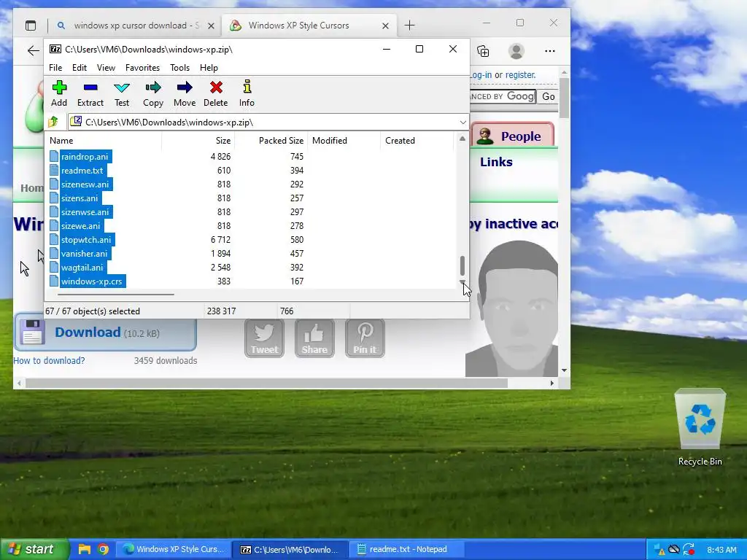Open Edge Collections icon
Viewport: 747px width, 560px height.
(x=483, y=51)
